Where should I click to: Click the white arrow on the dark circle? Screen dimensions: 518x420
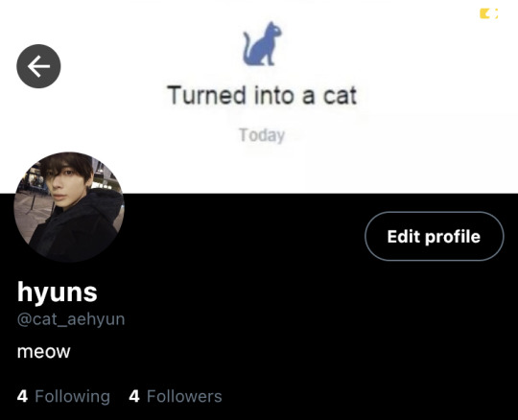[x=38, y=66]
